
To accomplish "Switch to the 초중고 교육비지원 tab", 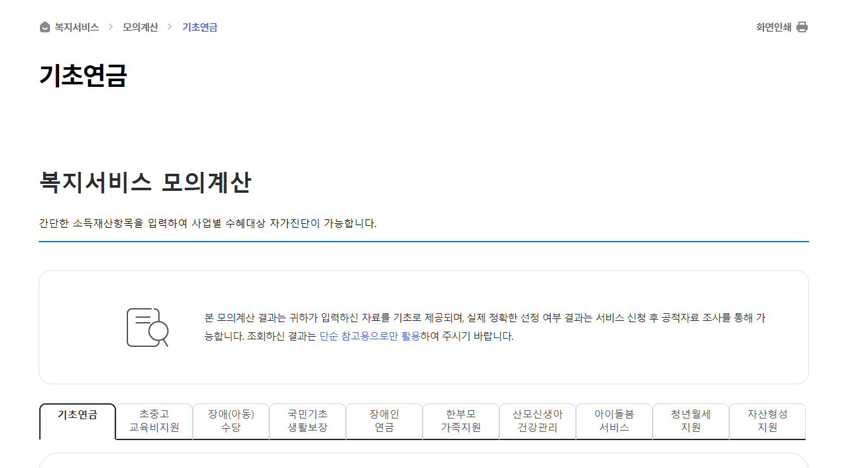I will click(154, 421).
